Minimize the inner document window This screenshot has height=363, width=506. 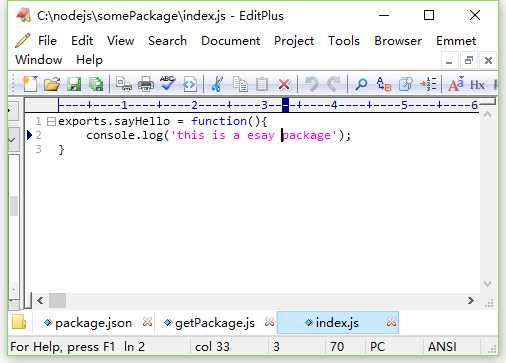click(449, 61)
